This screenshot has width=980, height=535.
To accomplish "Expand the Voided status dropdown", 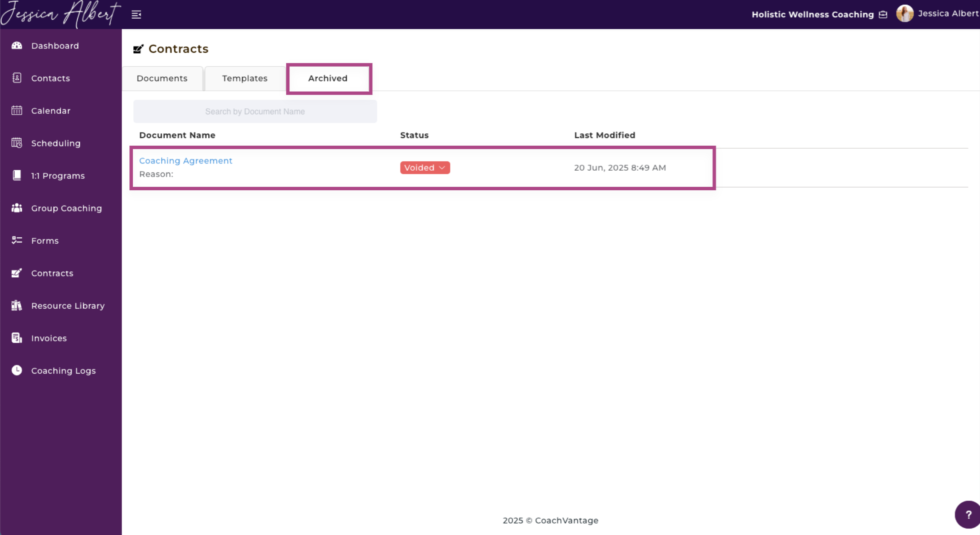I will pyautogui.click(x=425, y=167).
